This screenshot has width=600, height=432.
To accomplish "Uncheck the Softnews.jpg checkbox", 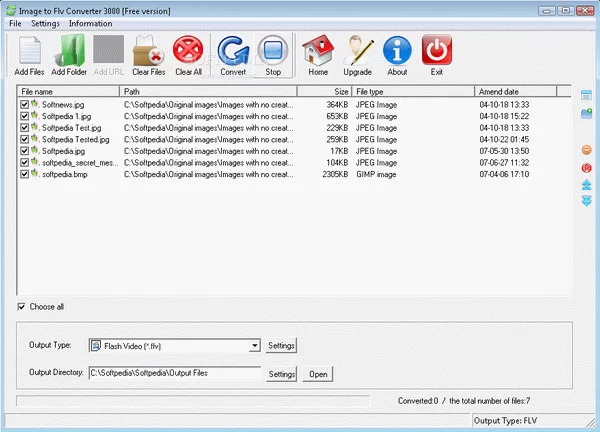I will point(24,104).
